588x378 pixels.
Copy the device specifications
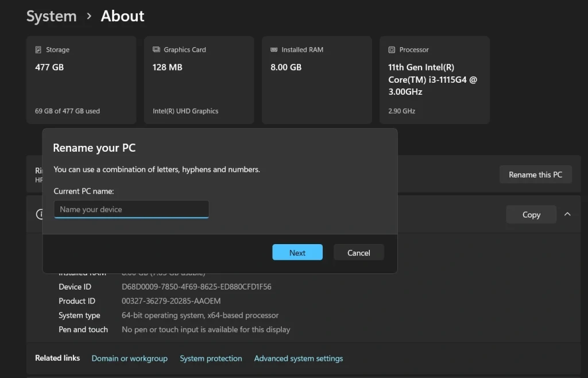point(531,214)
